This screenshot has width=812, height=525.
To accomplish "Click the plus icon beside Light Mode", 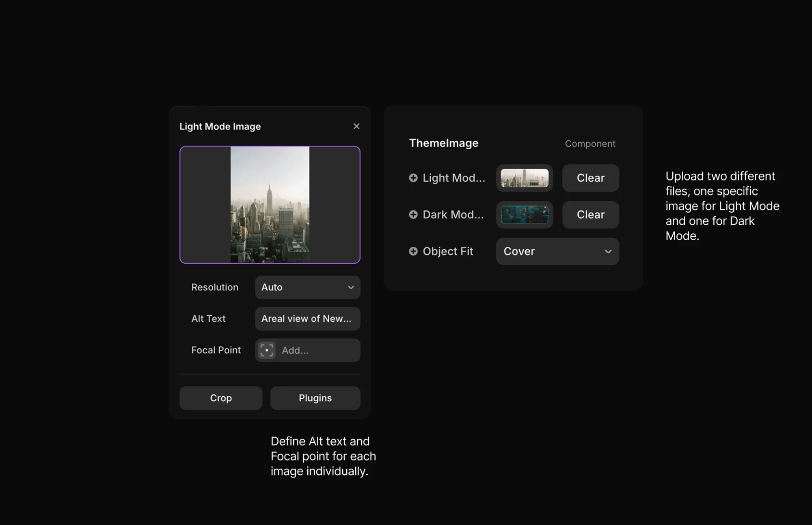I will pos(413,178).
